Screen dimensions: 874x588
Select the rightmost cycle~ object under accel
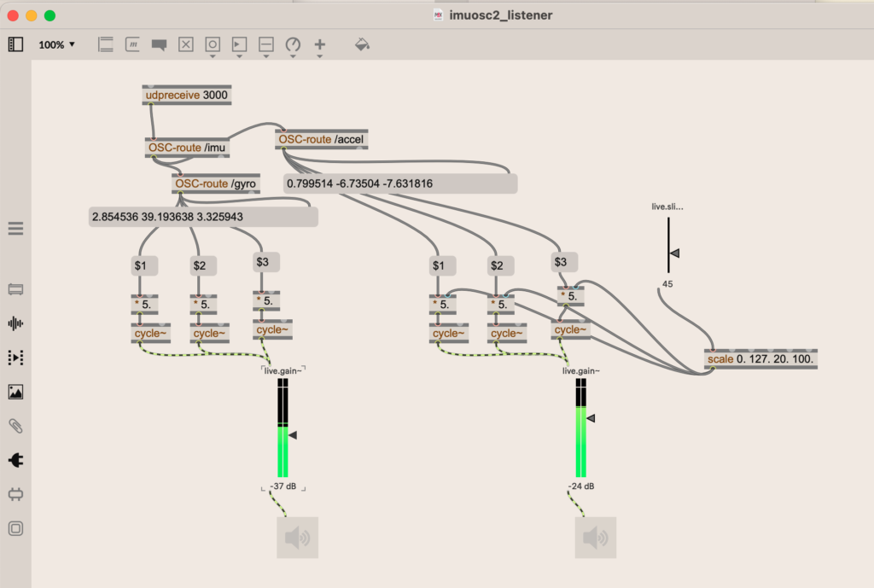click(571, 330)
